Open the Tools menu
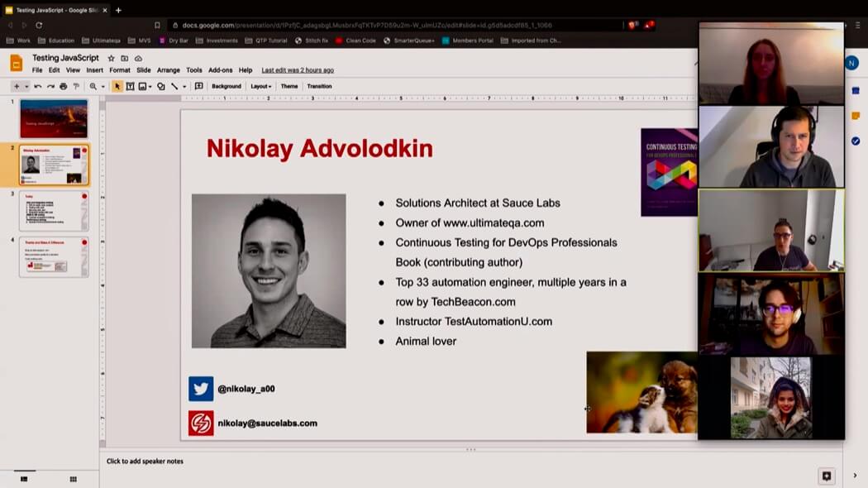The width and height of the screenshot is (868, 488). pos(193,70)
